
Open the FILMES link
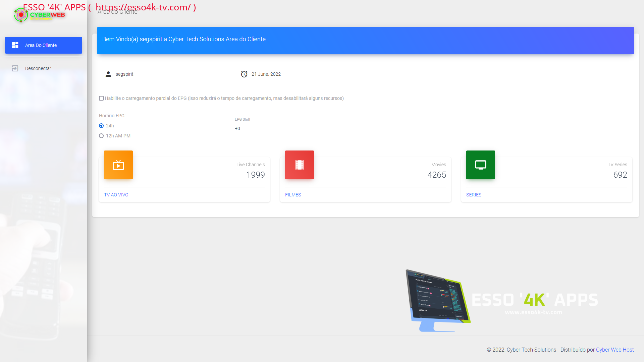point(293,195)
